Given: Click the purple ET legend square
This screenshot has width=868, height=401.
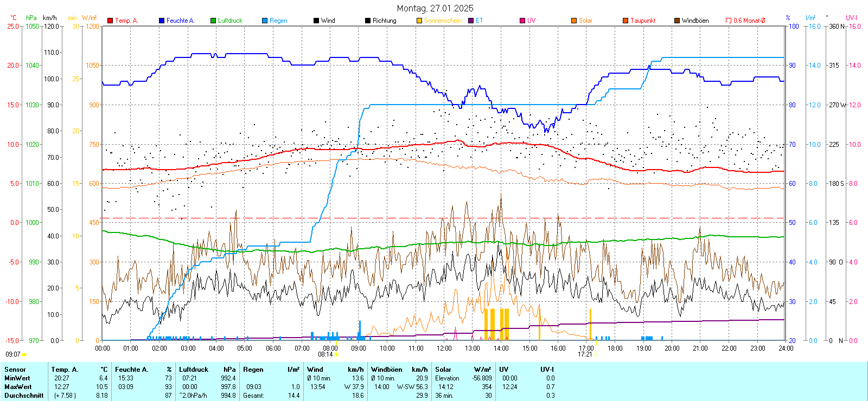Looking at the screenshot, I should 471,21.
